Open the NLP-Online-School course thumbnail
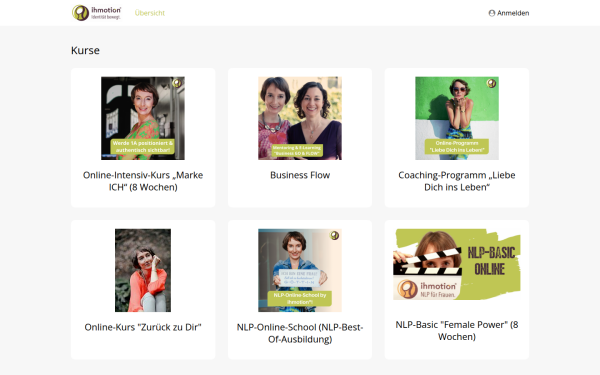Screen dimensions: 600x375 [x=300, y=270]
